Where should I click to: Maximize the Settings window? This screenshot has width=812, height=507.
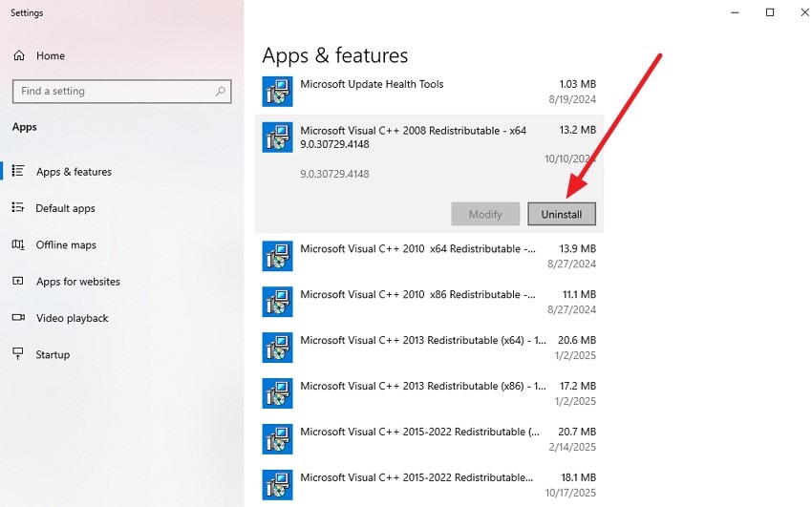pyautogui.click(x=770, y=12)
